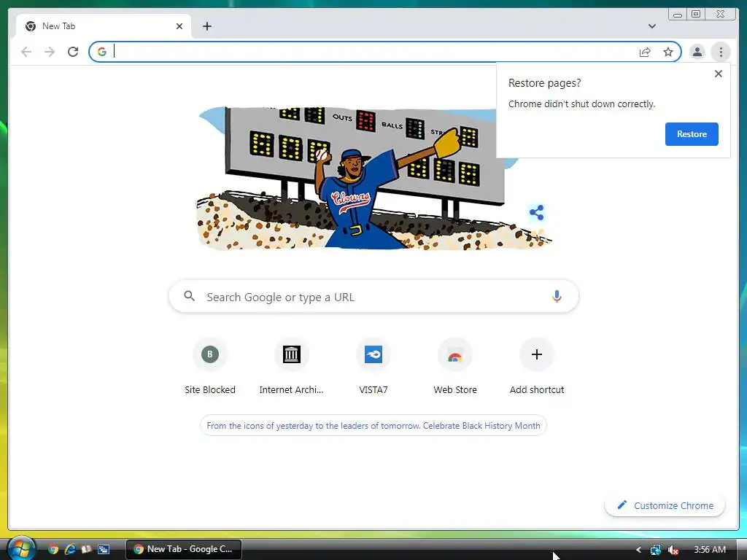Open the Celebrate Black History Month link

373,426
